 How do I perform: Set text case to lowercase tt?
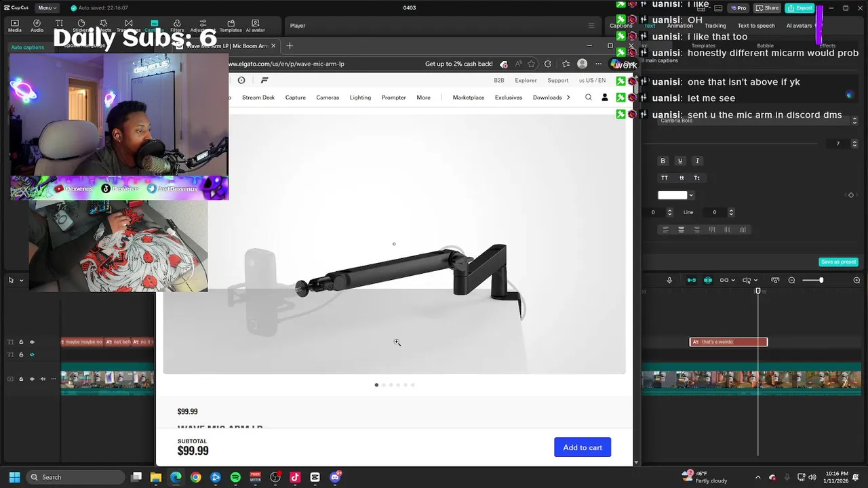point(682,178)
